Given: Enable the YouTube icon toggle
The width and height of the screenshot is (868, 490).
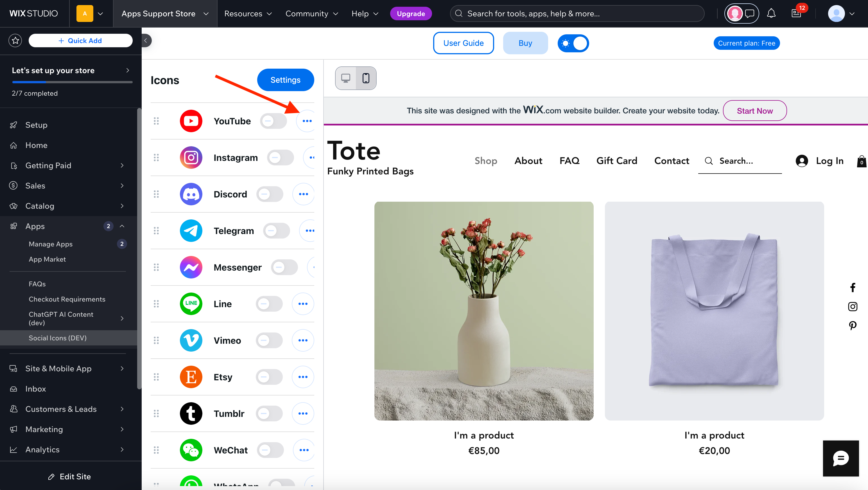Looking at the screenshot, I should point(273,121).
